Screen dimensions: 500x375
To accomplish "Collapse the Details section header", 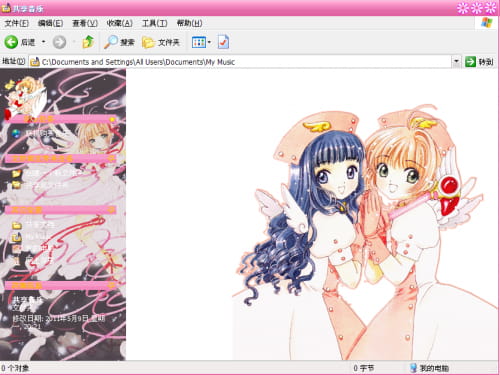I will click(x=60, y=285).
